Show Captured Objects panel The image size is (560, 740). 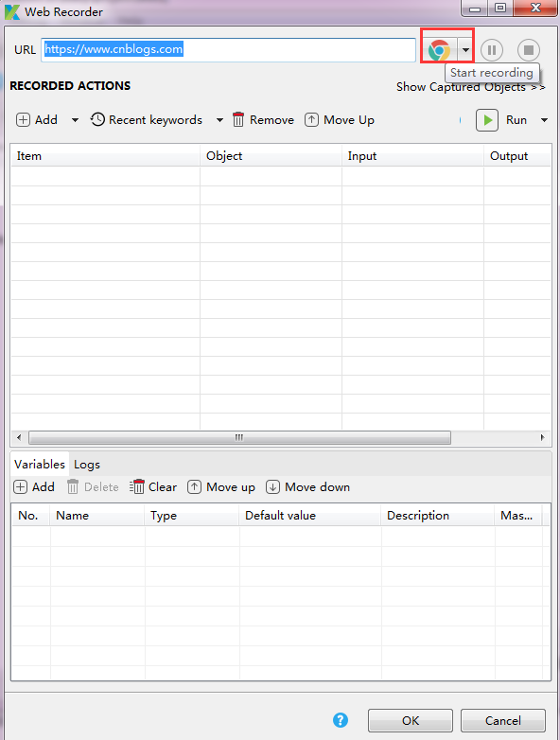click(470, 87)
